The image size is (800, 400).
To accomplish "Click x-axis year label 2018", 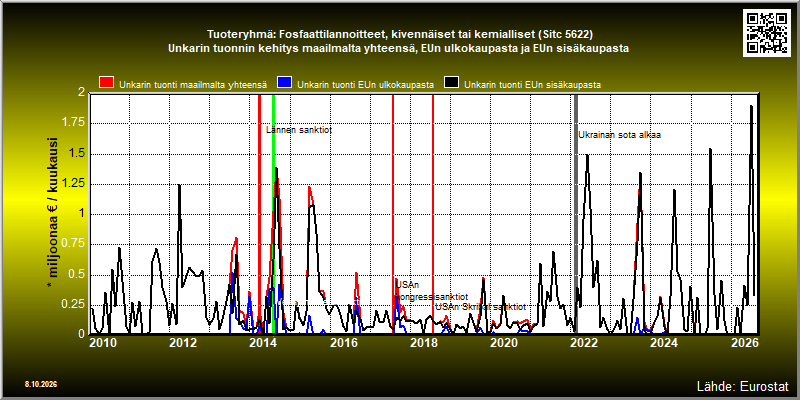I will pos(423,343).
